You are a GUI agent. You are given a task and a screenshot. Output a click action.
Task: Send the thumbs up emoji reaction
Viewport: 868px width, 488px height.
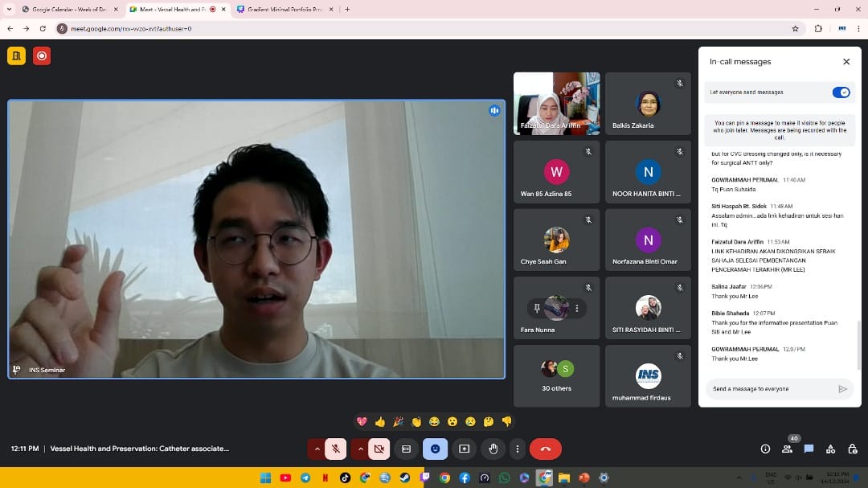380,421
